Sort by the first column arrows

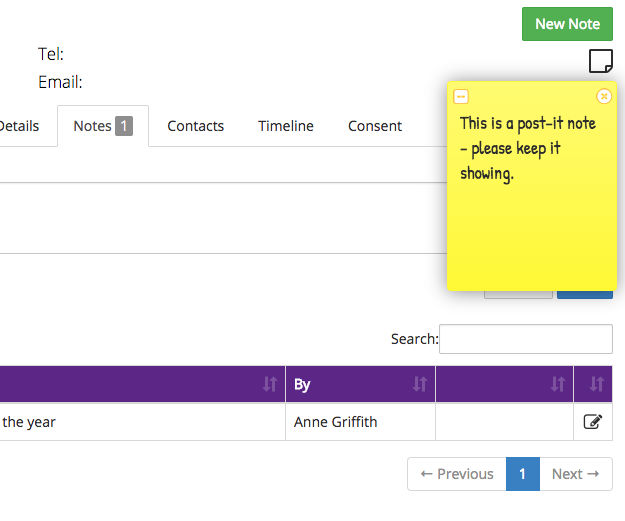[x=270, y=384]
